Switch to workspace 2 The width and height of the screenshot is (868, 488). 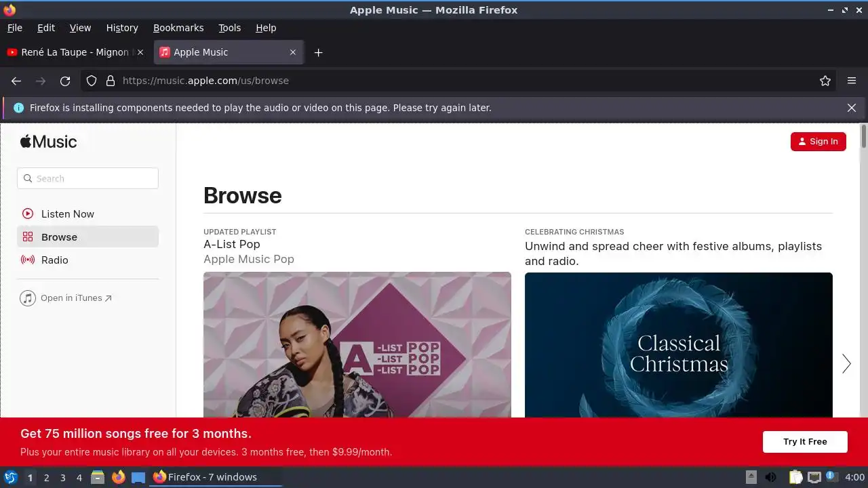(x=46, y=477)
